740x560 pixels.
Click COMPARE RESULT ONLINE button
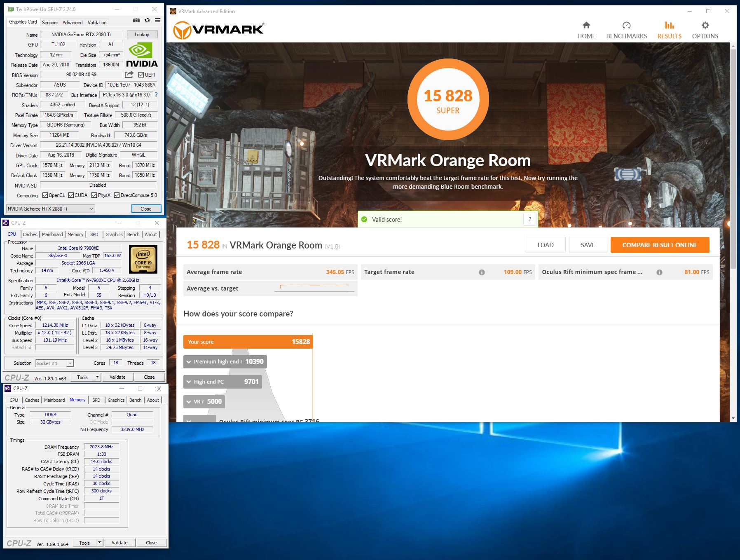coord(660,245)
